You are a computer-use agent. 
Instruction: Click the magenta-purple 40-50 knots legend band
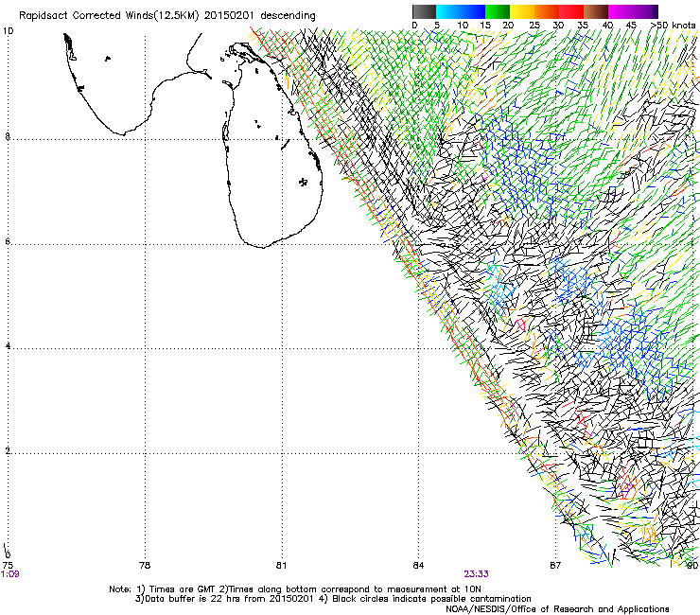(633, 11)
